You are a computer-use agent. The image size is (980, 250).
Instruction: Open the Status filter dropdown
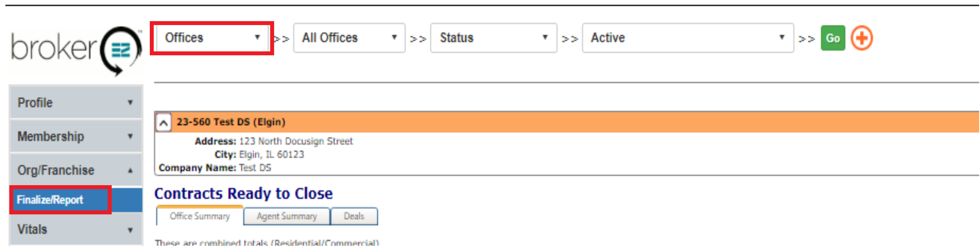point(494,38)
